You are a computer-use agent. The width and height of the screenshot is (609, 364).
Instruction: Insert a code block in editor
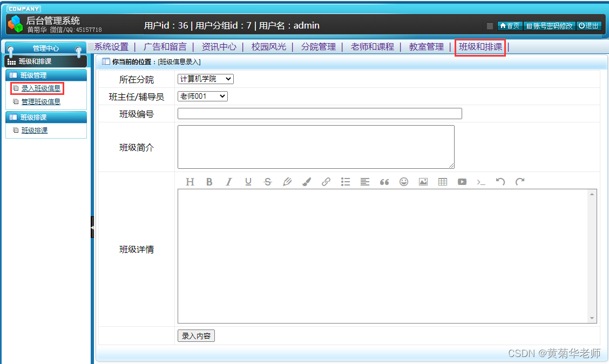pyautogui.click(x=481, y=182)
